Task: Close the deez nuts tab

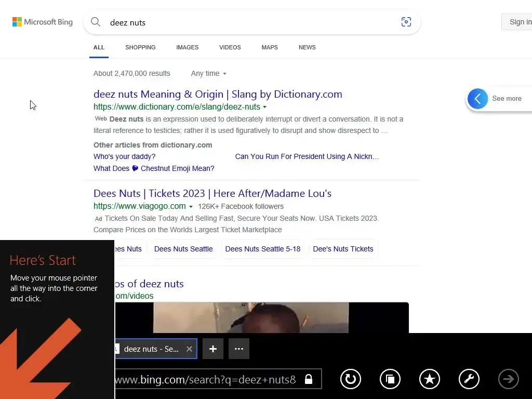Action: (x=189, y=349)
